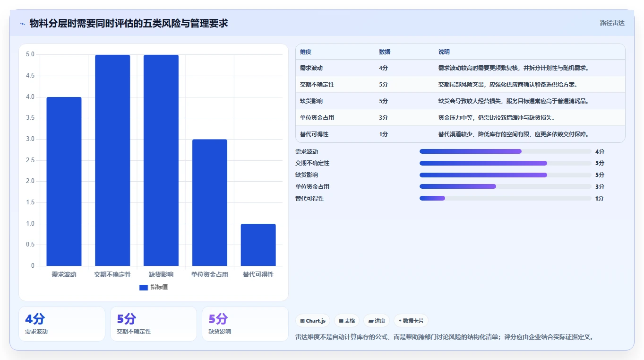Screen dimensions: 644x360
Task: Click the 缺货影响 progress bar
Action: tap(506, 175)
